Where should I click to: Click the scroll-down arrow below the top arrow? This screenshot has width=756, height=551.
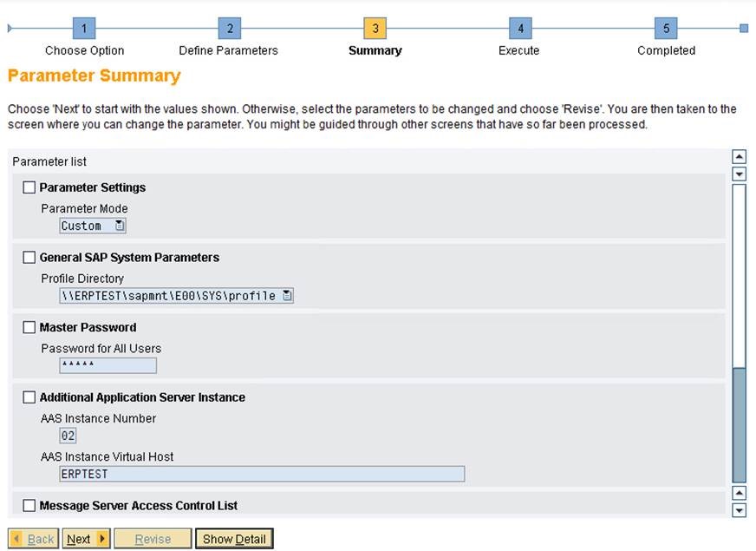point(740,174)
